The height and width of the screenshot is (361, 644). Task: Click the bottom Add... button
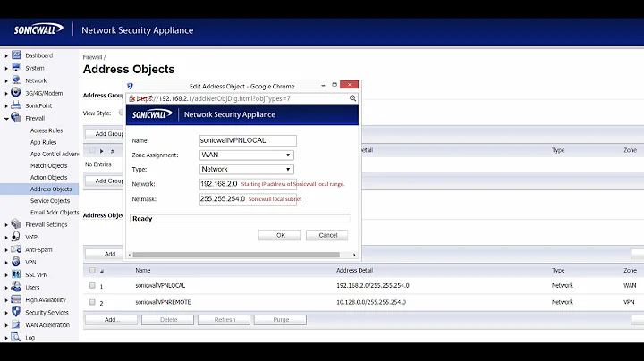tap(111, 320)
